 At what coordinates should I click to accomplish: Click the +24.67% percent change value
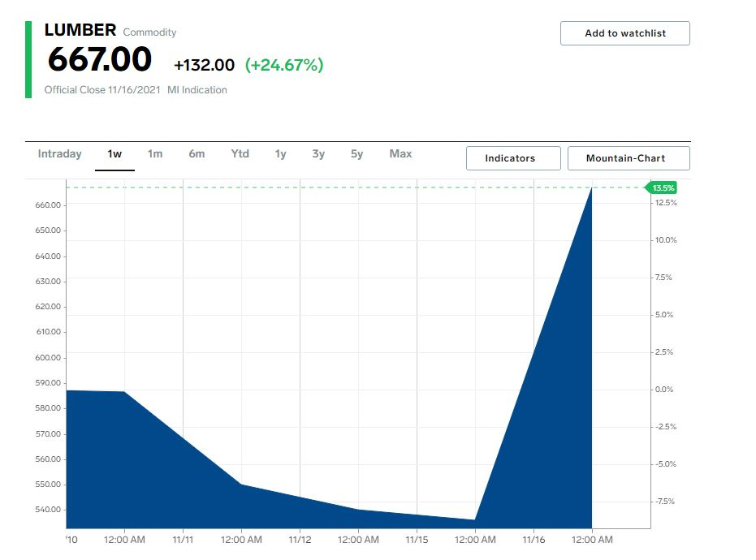[284, 65]
